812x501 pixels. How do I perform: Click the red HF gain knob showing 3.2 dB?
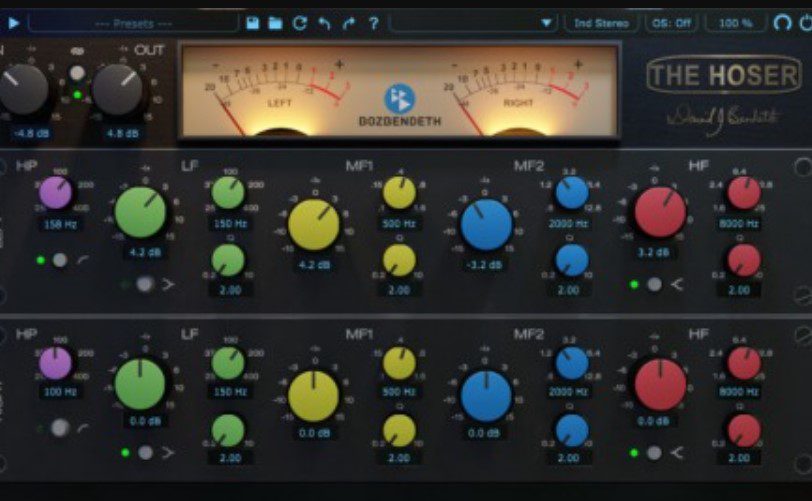[x=660, y=213]
